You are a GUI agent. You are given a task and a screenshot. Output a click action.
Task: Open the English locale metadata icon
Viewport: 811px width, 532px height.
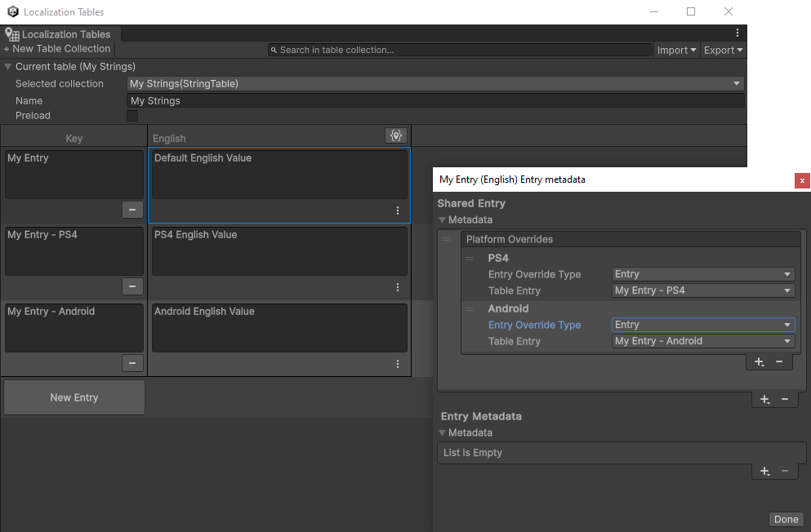pyautogui.click(x=395, y=135)
